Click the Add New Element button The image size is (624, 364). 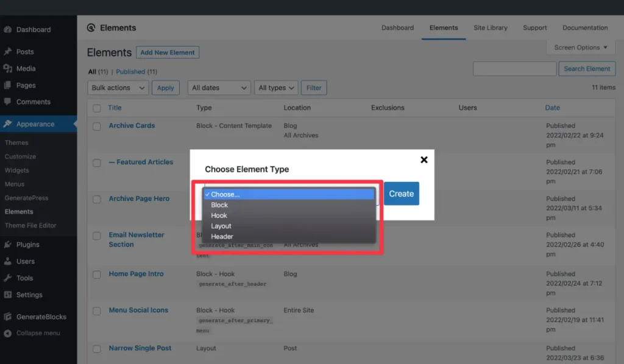click(x=168, y=52)
